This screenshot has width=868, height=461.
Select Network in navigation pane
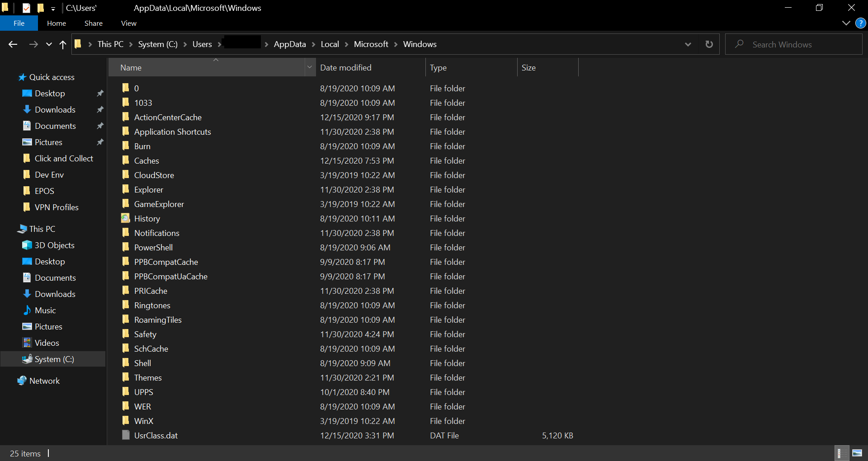44,381
